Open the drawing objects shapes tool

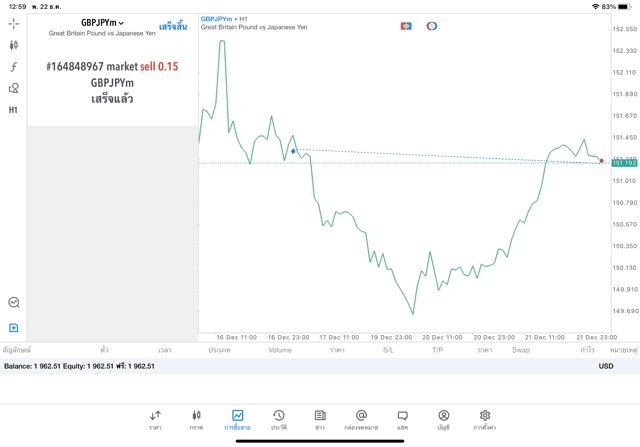pyautogui.click(x=13, y=88)
